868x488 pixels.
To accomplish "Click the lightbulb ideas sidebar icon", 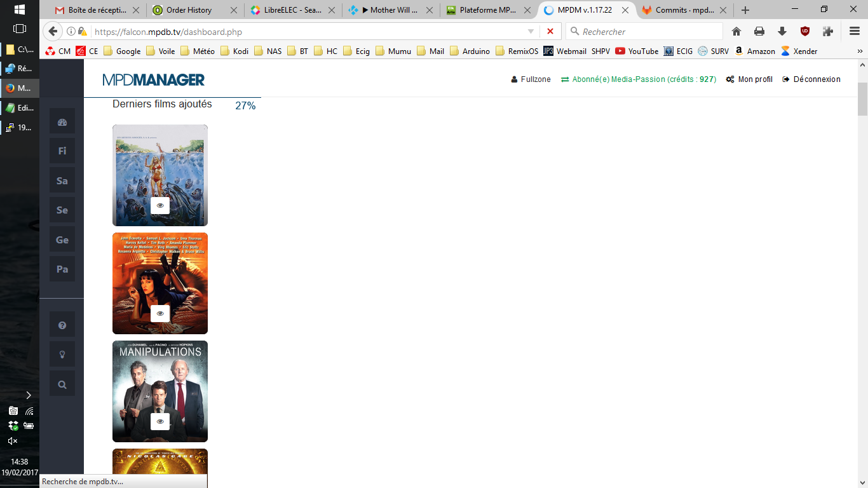I will pos(62,355).
